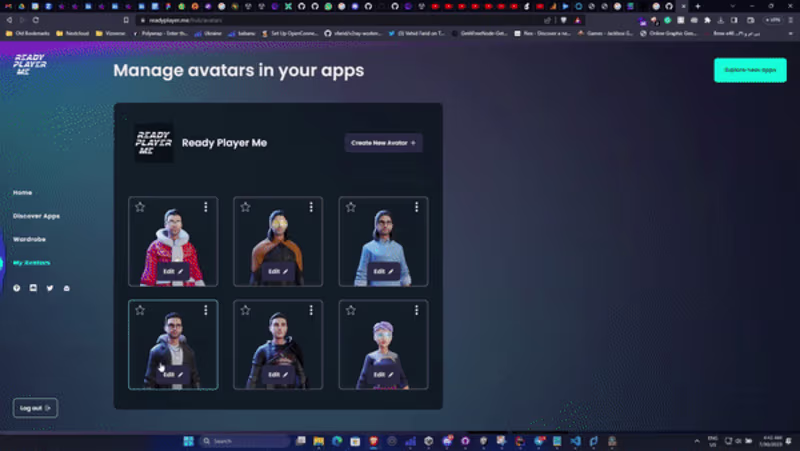Open the Brave Rewards triangle icon
Image resolution: width=800 pixels, height=451 pixels.
[578, 20]
